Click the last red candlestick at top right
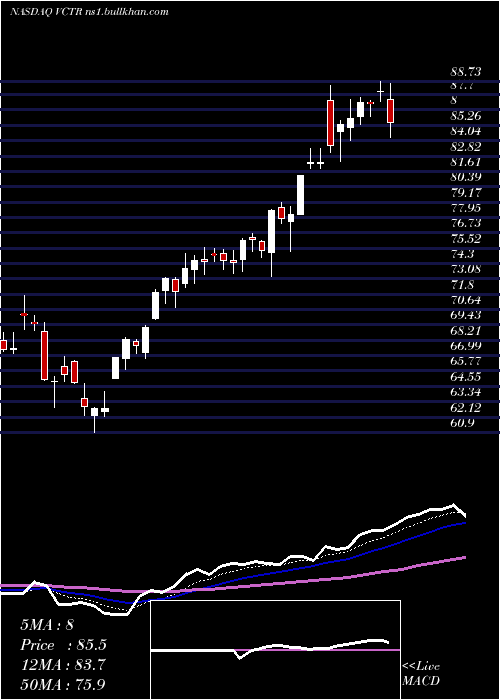Viewport: 500px width, 700px height. tap(390, 111)
